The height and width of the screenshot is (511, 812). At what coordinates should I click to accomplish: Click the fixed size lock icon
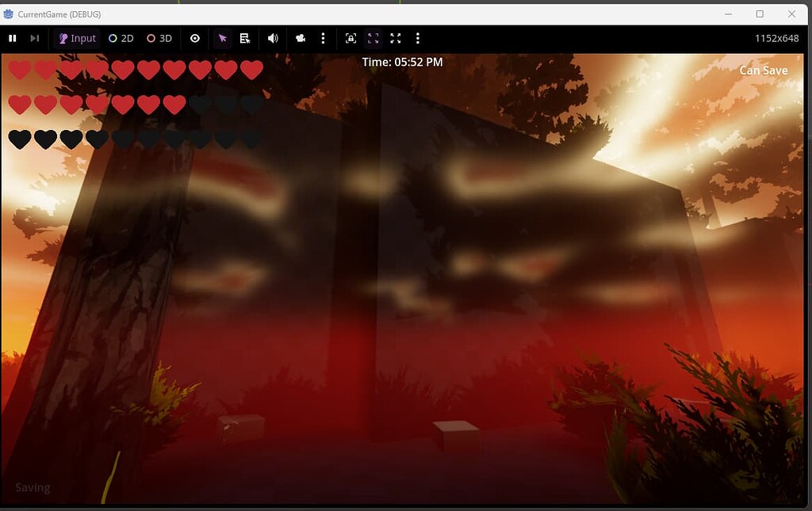click(350, 38)
